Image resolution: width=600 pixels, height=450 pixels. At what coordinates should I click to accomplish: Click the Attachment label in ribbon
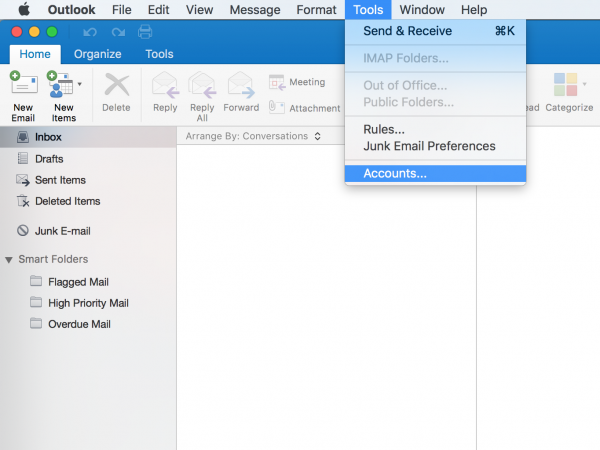315,108
